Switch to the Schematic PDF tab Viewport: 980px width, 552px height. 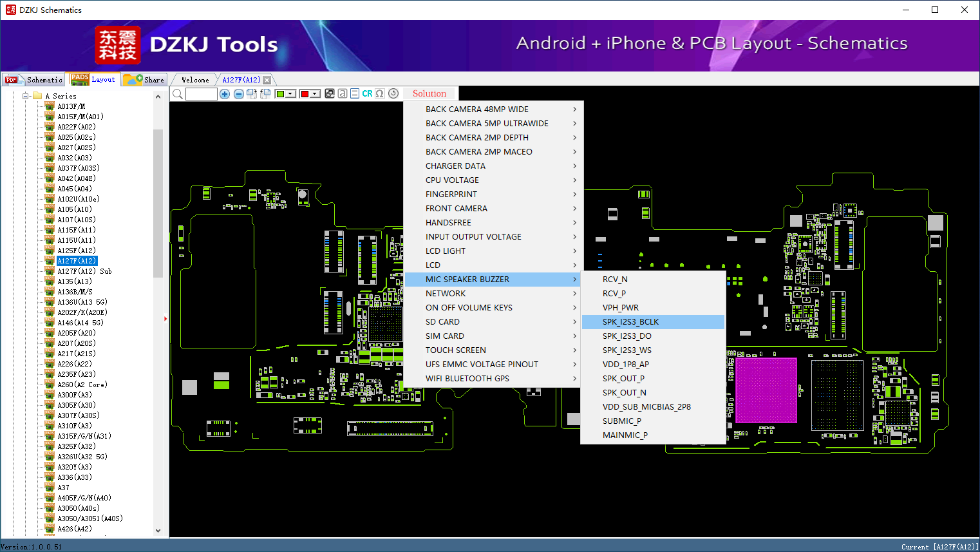(33, 80)
